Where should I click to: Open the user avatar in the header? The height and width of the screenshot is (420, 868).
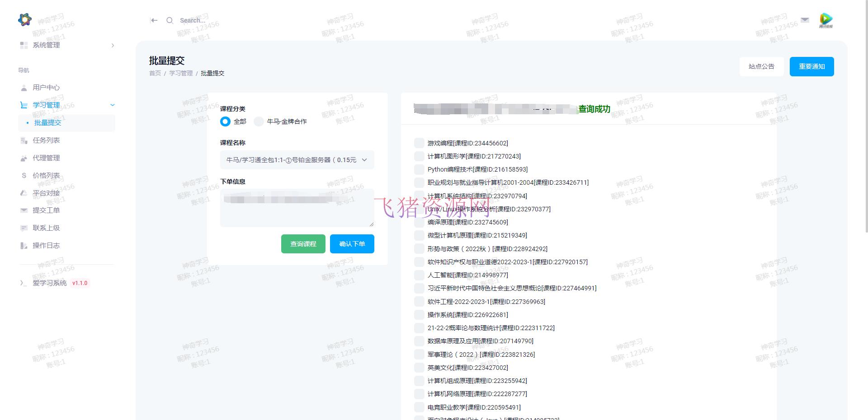click(826, 20)
